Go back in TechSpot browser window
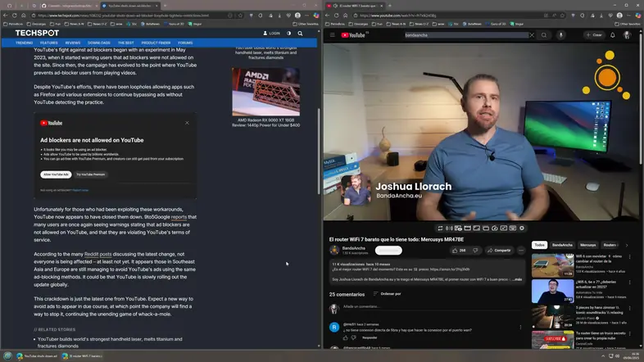This screenshot has height=362, width=644. point(6,16)
